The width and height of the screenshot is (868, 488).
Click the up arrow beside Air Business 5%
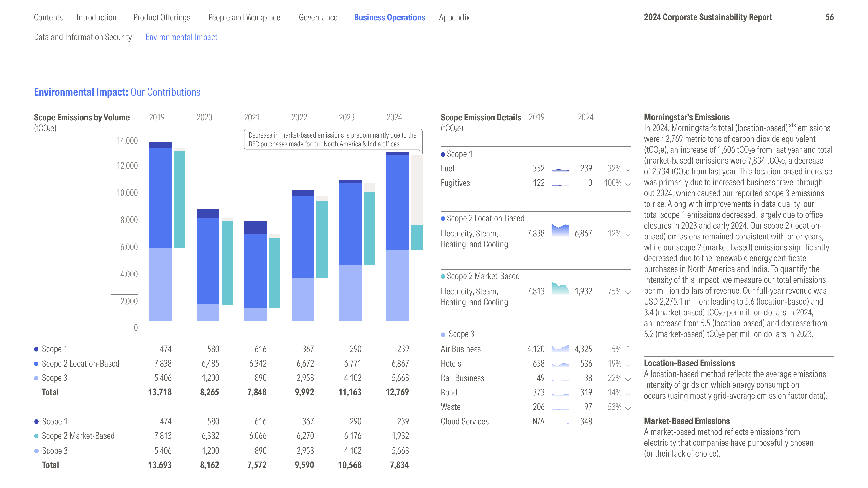coord(628,349)
